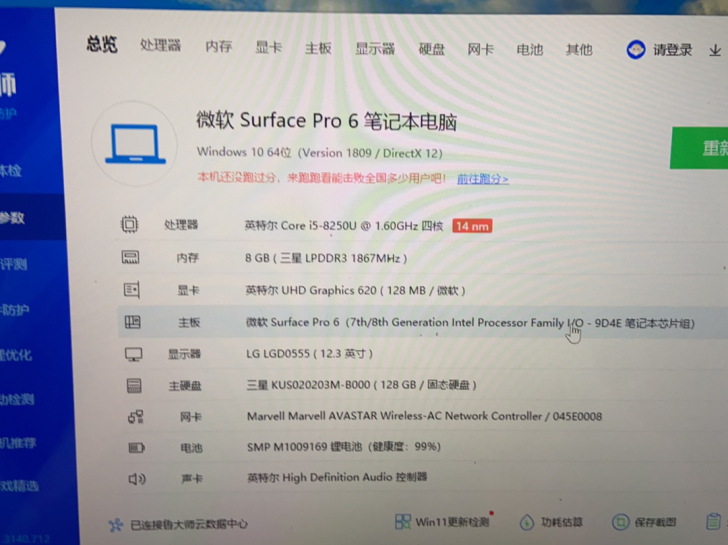Click the monitor display icon
The height and width of the screenshot is (545, 728).
point(134,354)
